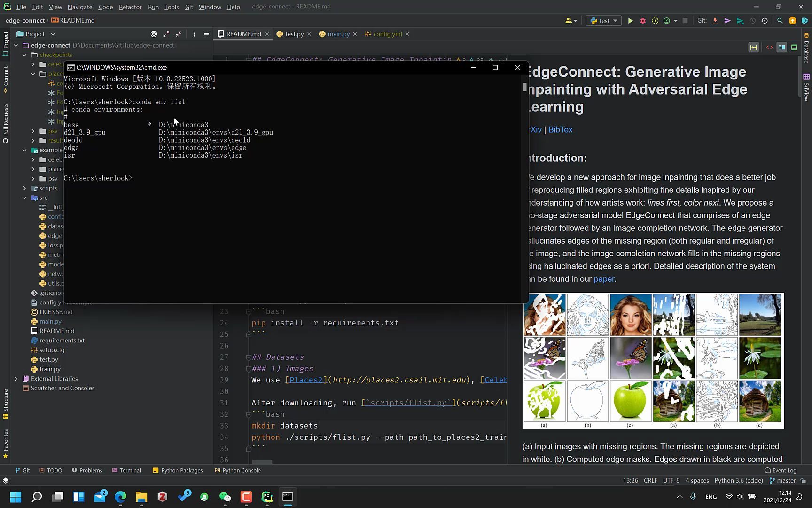This screenshot has height=508, width=812.
Task: Open Pull Requests tool window
Action: click(x=6, y=123)
